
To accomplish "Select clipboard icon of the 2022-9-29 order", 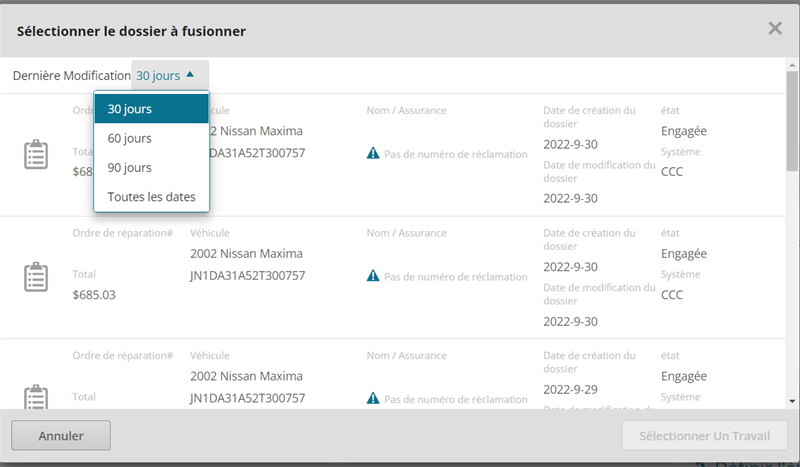I will 36,397.
